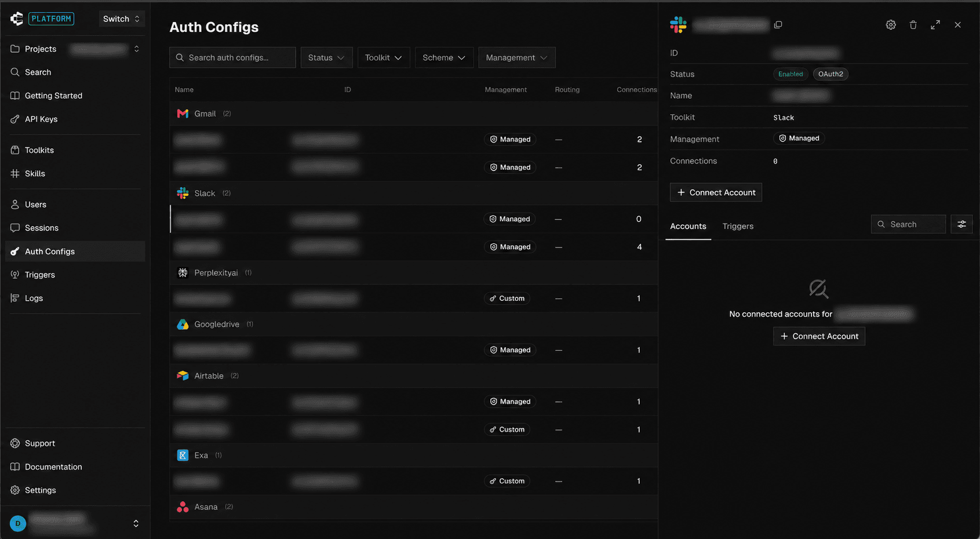Click the Connections column header
This screenshot has width=980, height=539.
coord(636,90)
